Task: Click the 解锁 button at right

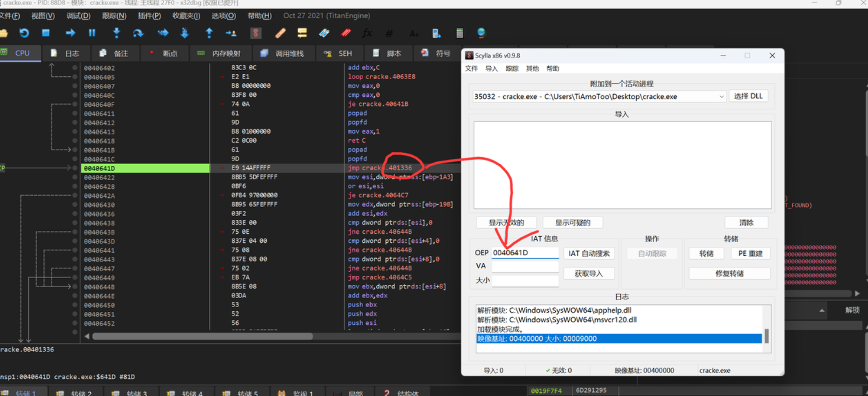Action: (x=852, y=310)
